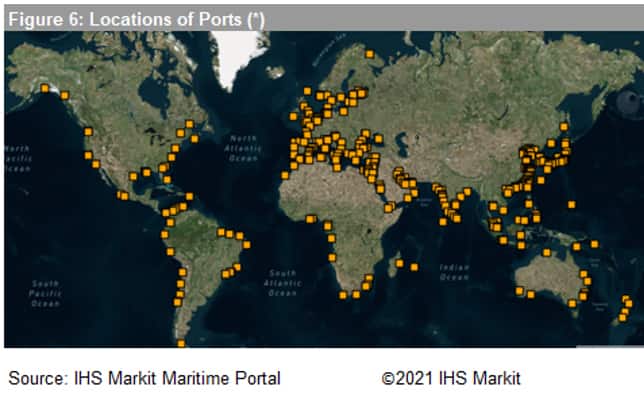This screenshot has height=394, width=644.
Task: Click the port marker at South America's southern tip
Action: [x=181, y=343]
